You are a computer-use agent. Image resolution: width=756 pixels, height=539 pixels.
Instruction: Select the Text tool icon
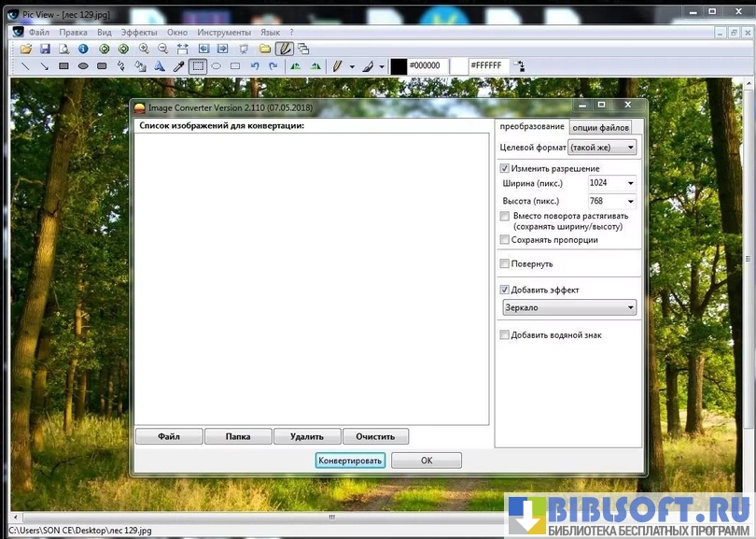click(159, 66)
